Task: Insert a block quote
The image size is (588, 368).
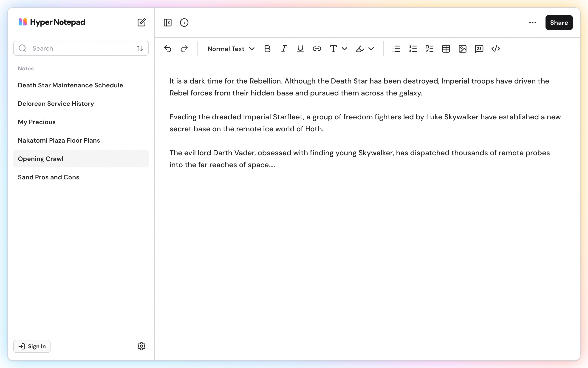Action: point(479,49)
